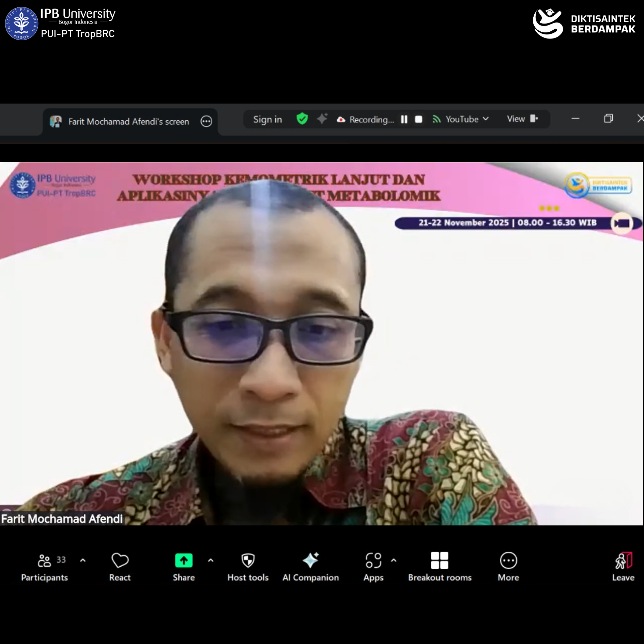
Task: Expand the Participants options caret
Action: point(83,560)
